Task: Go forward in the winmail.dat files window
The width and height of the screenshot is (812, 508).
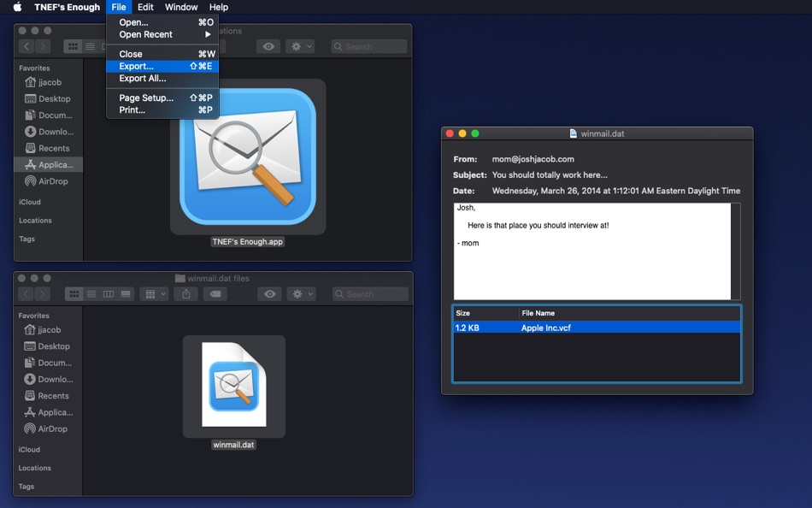Action: (43, 294)
